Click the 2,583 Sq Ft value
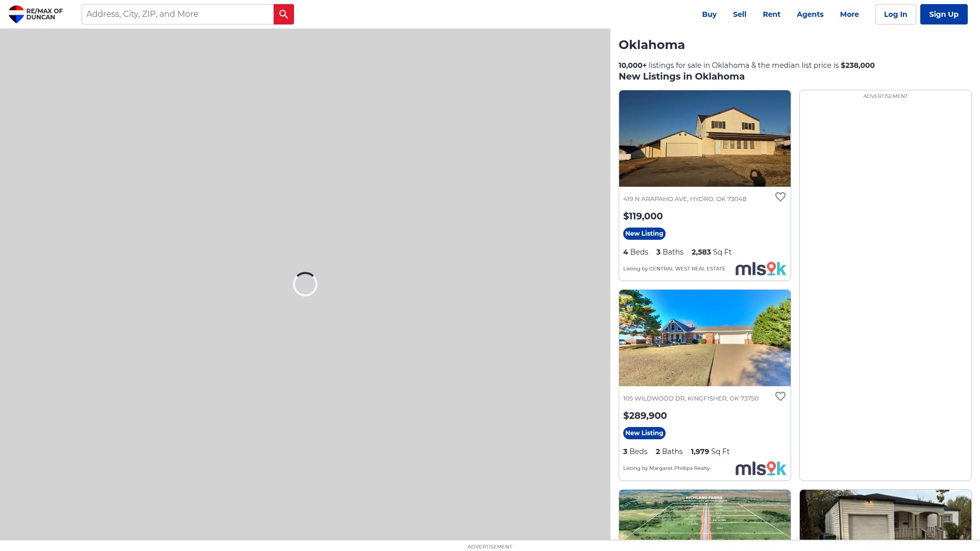This screenshot has height=551, width=980. (x=712, y=252)
